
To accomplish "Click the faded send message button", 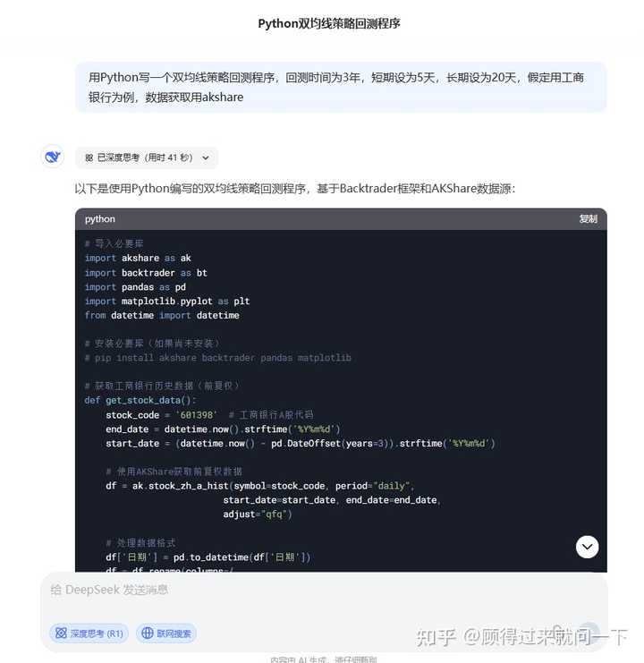I will [x=589, y=633].
